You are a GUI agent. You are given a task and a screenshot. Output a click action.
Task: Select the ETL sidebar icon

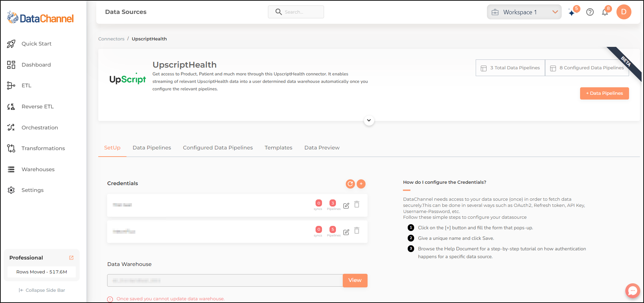click(11, 86)
